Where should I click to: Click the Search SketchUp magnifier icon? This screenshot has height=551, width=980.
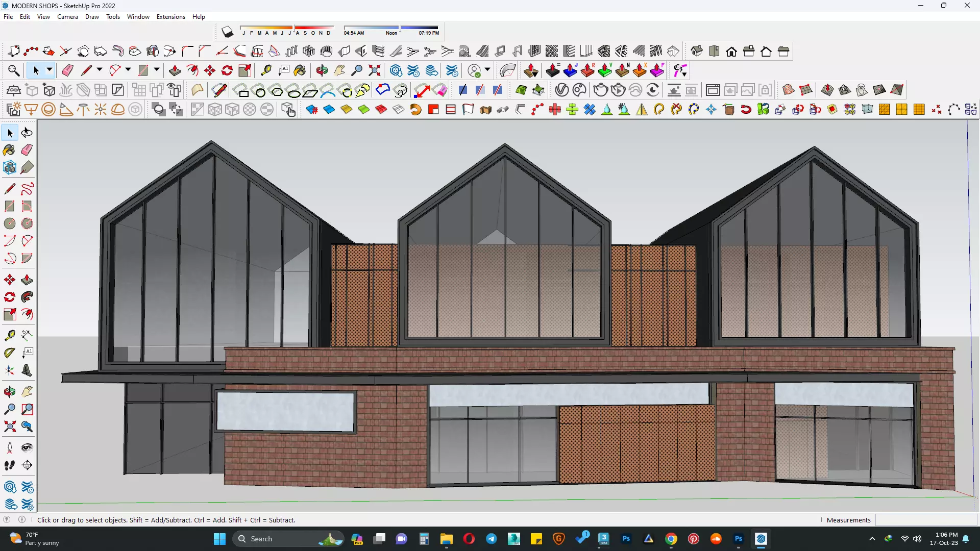click(14, 70)
